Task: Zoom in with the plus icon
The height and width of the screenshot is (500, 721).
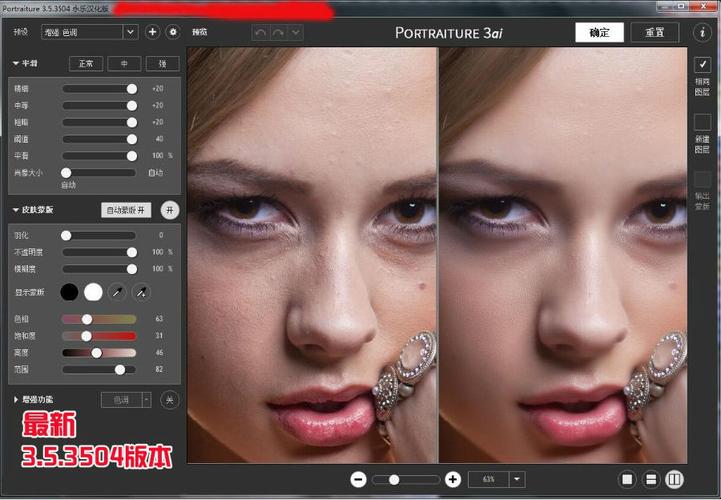Action: (452, 480)
